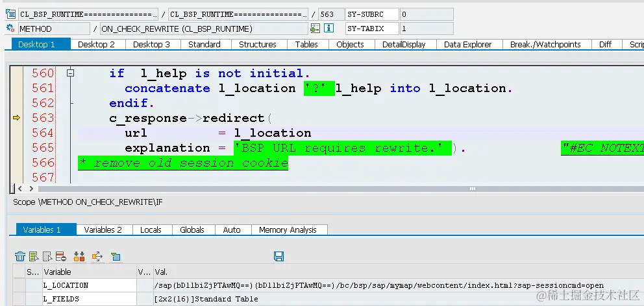Click the first CL_BSP_RUNTIME program field
The image size is (644, 306).
[x=88, y=14]
